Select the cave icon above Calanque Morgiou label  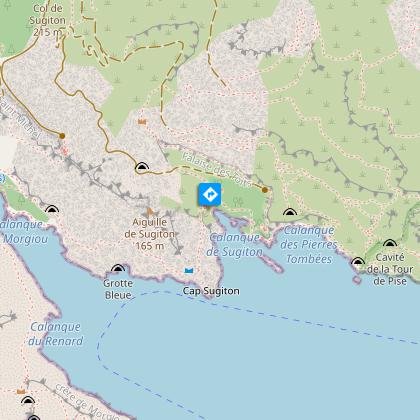point(52,209)
